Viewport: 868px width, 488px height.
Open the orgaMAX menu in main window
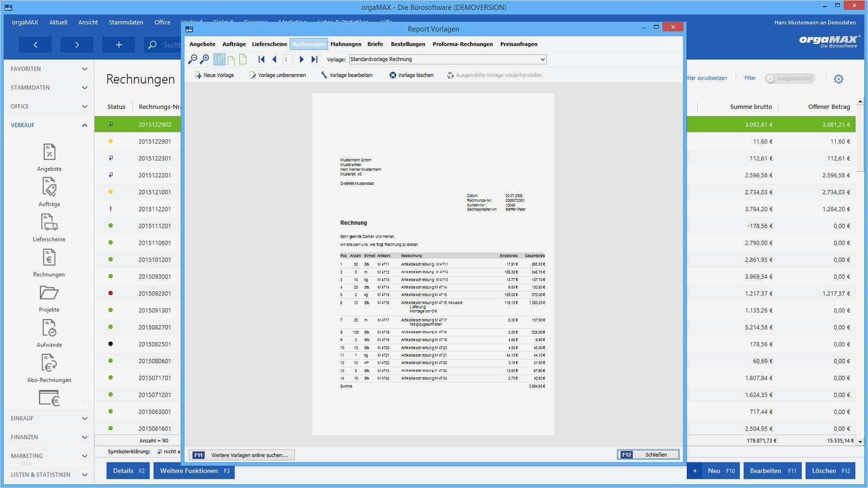25,22
